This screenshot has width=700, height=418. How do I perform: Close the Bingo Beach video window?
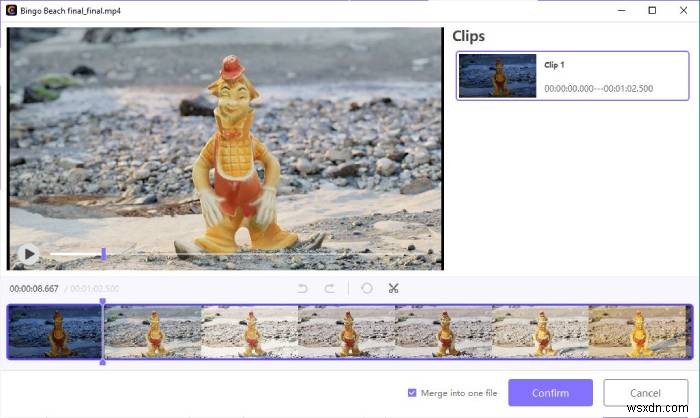pyautogui.click(x=683, y=10)
